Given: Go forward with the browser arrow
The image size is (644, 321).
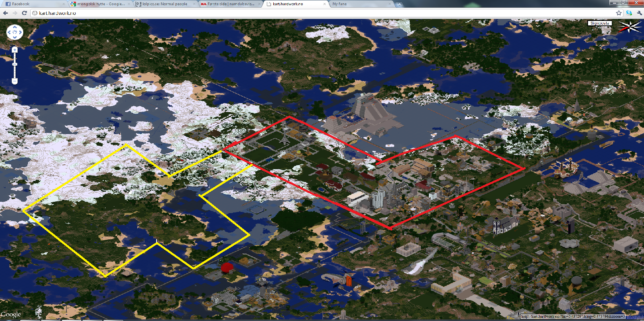Looking at the screenshot, I should (15, 13).
